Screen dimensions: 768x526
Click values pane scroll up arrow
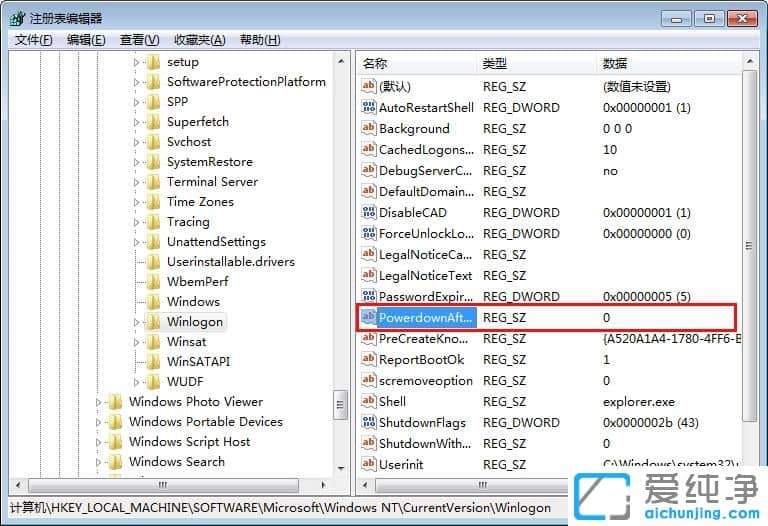tap(749, 62)
